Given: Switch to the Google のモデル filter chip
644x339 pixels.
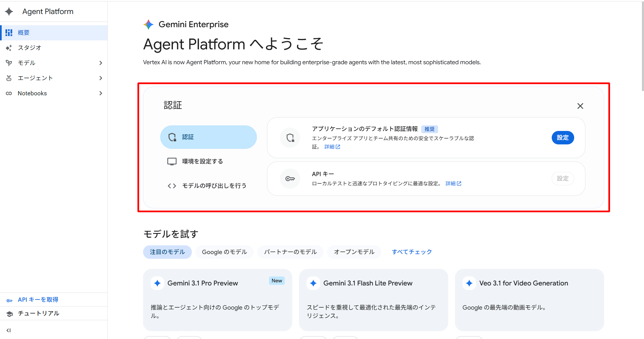Looking at the screenshot, I should click(x=224, y=252).
